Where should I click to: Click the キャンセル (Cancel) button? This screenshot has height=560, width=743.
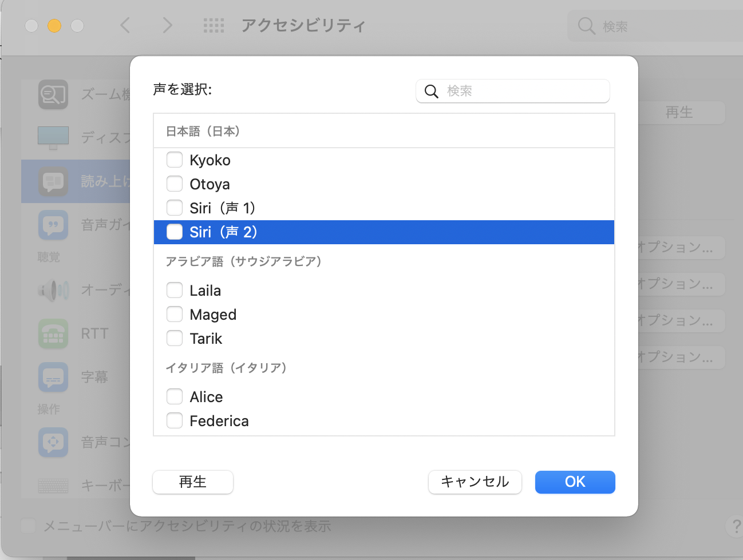coord(475,482)
